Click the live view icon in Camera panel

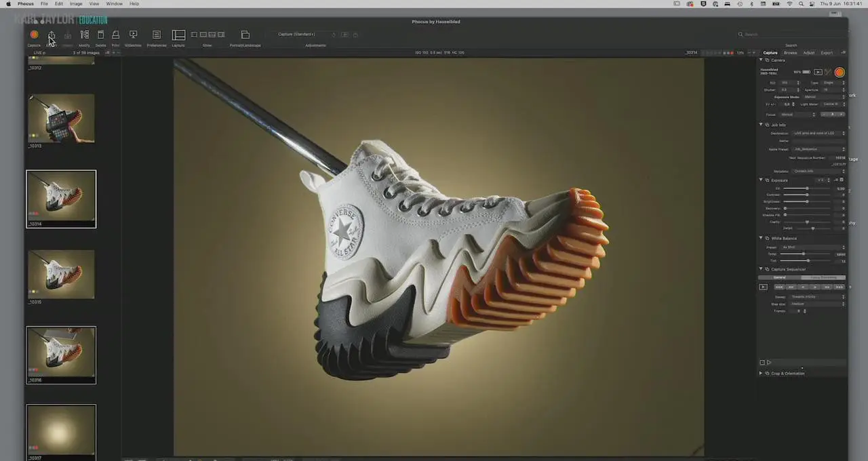point(818,72)
